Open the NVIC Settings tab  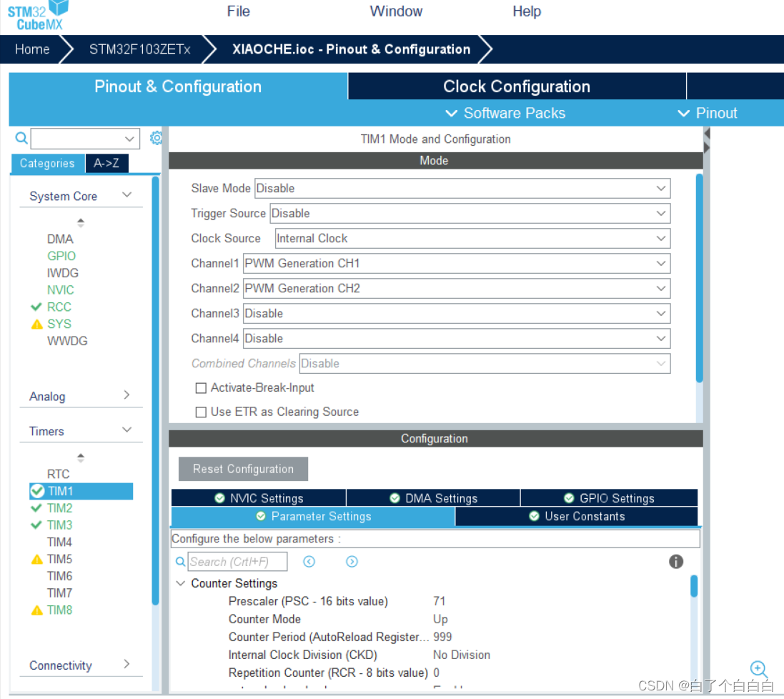[259, 498]
